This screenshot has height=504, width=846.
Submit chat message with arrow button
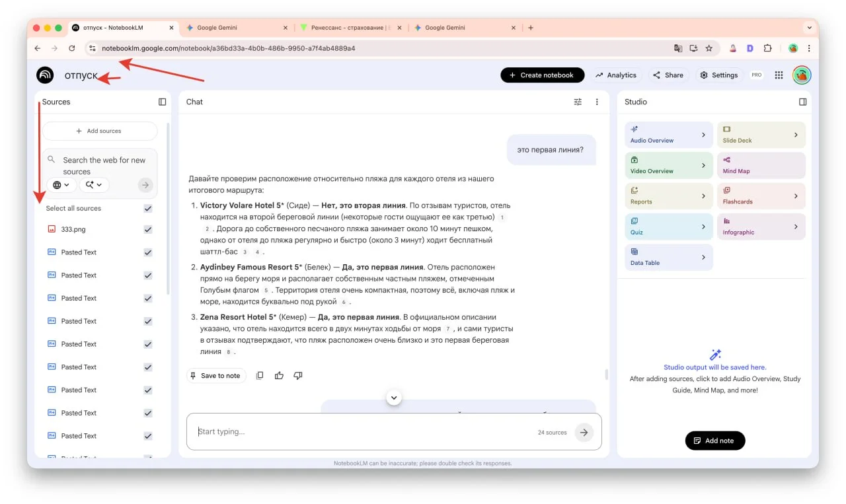pos(583,432)
